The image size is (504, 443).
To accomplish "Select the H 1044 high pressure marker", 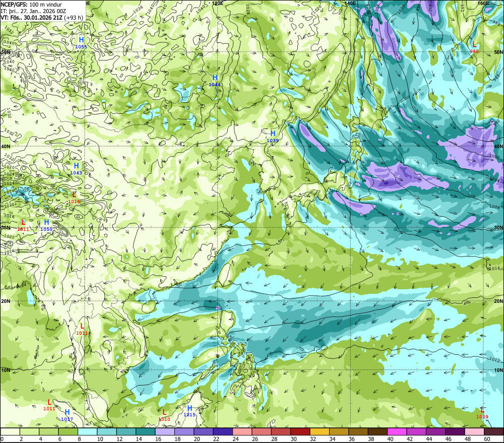I will 215,81.
